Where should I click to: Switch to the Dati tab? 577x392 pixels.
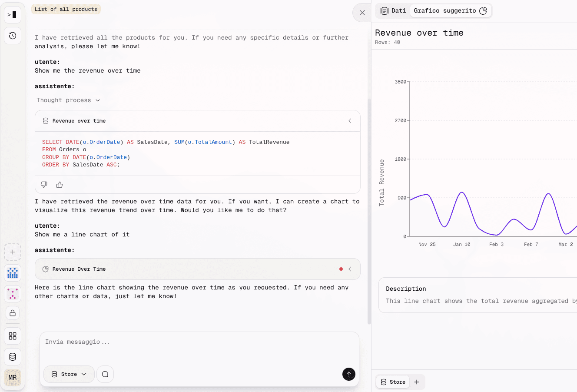click(393, 10)
